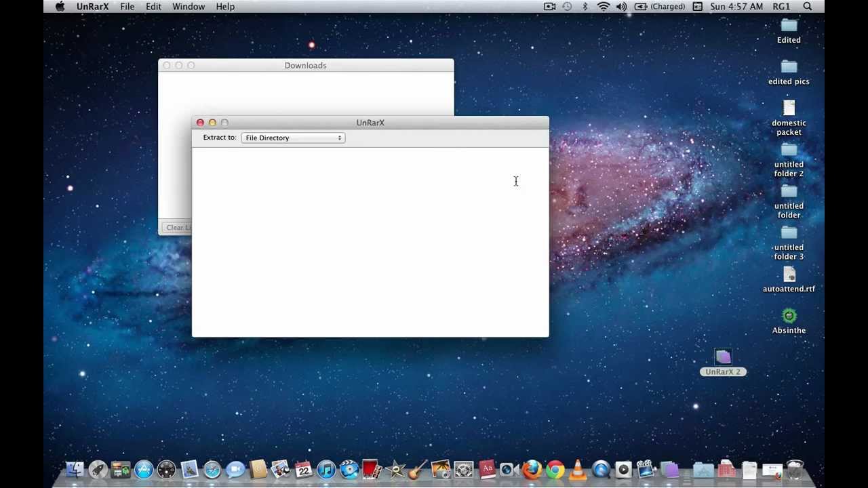This screenshot has height=488, width=868.
Task: Open Calendar showing 22 in Dock
Action: click(x=303, y=469)
